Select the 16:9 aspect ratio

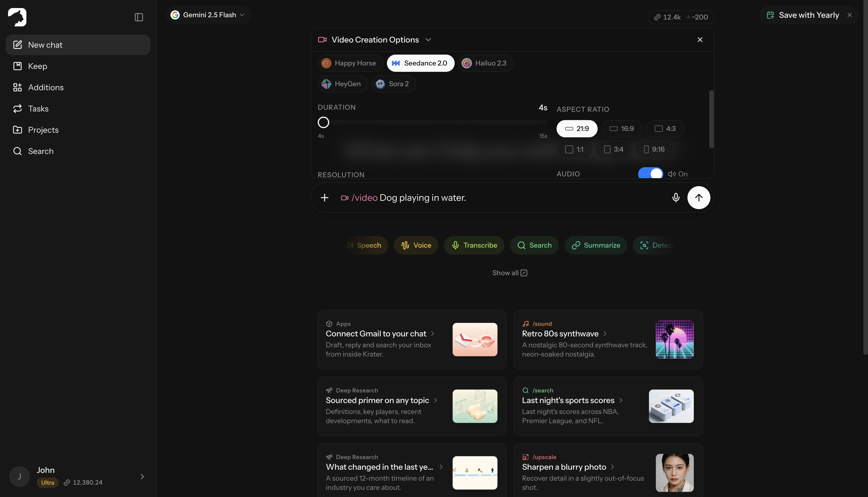tap(621, 129)
